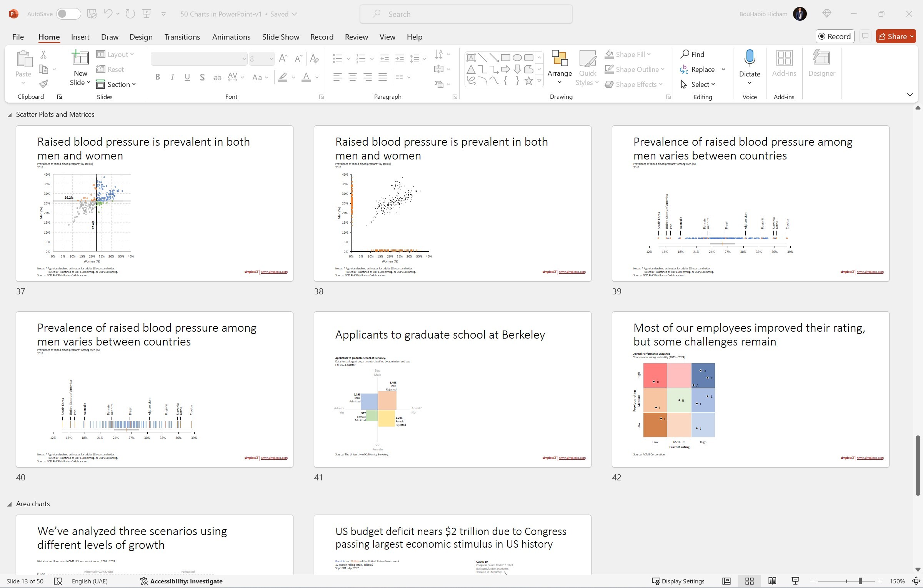Open the font name combo box
This screenshot has width=923, height=588.
(199, 59)
